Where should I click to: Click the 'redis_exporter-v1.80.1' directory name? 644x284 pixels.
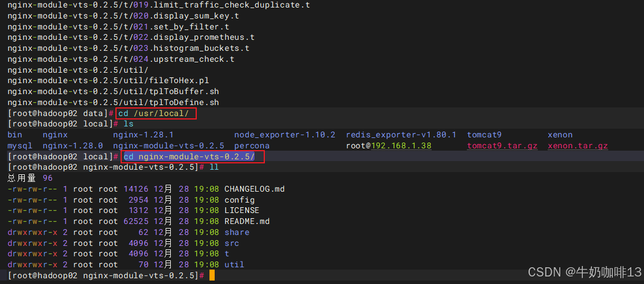[401, 135]
